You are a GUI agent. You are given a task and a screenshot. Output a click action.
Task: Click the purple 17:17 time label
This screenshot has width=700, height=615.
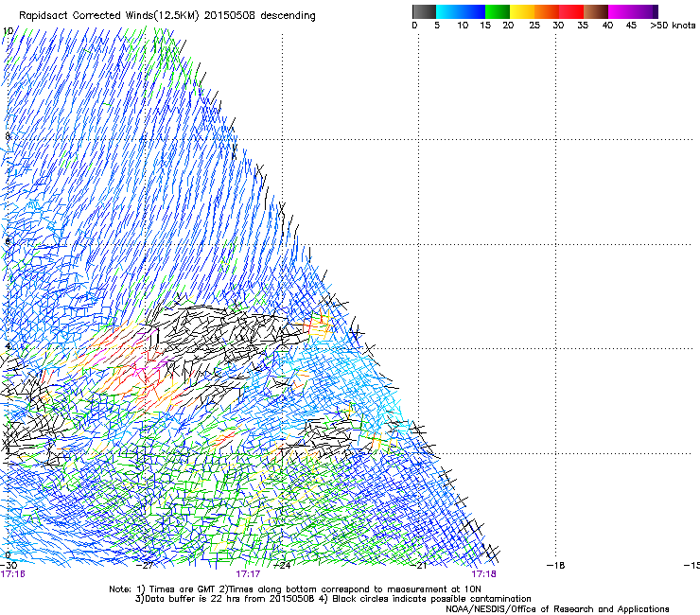[x=248, y=574]
